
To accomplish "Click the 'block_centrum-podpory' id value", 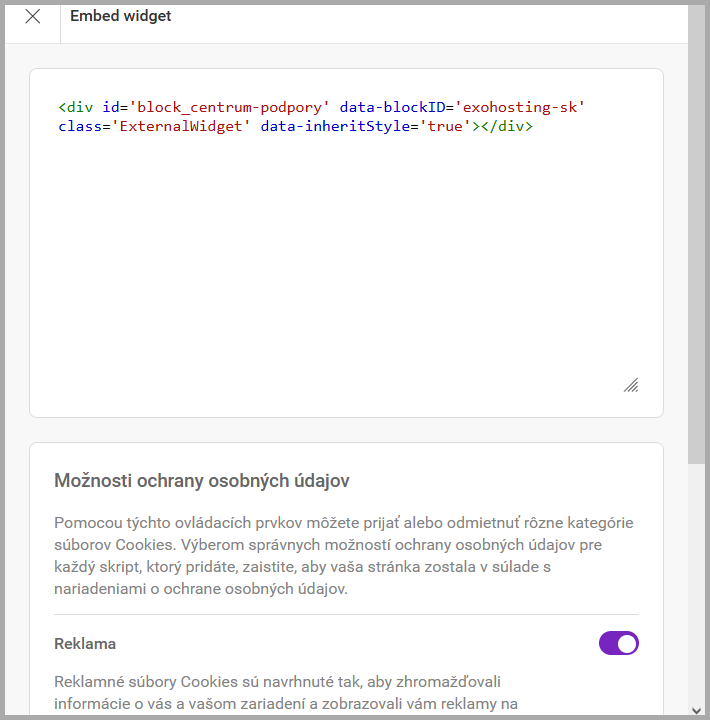I will pos(230,107).
